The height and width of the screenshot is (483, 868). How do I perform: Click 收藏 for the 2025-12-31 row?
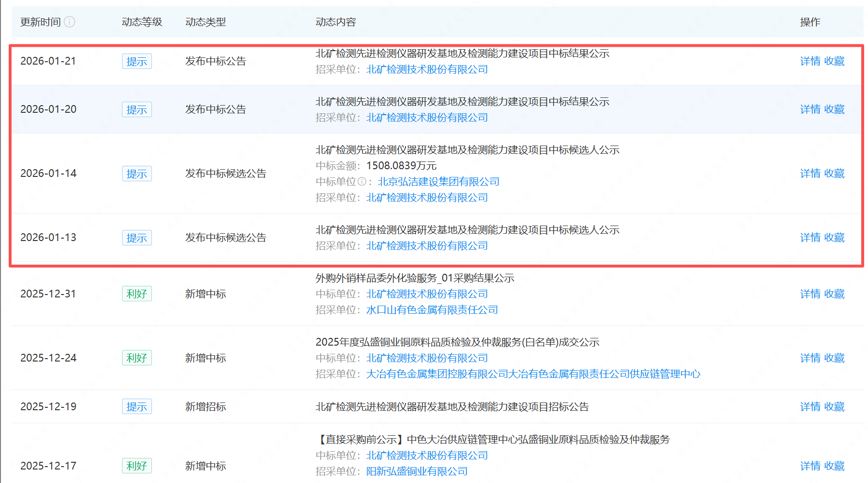click(x=834, y=294)
